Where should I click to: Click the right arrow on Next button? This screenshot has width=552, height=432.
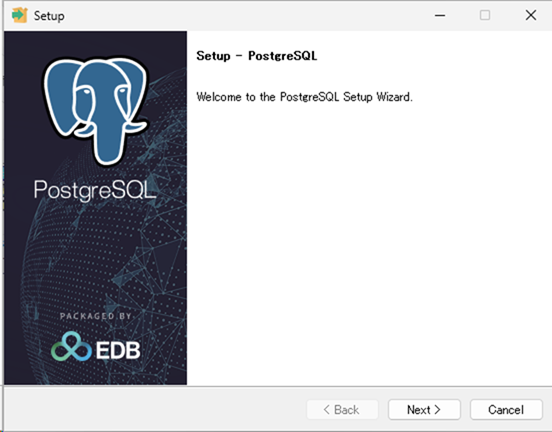tap(437, 409)
